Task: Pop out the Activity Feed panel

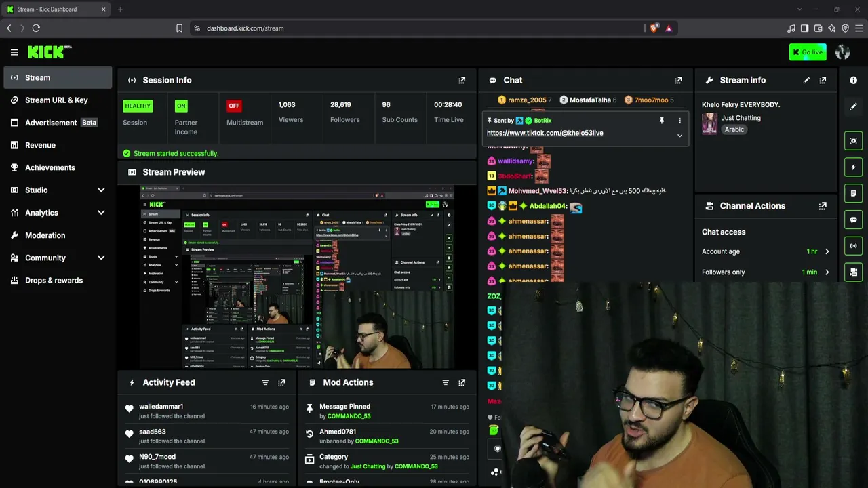Action: [x=281, y=382]
